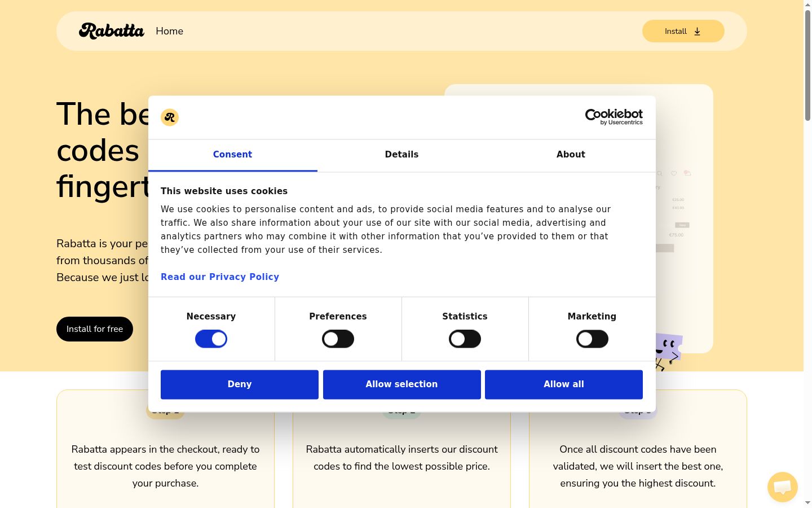The image size is (812, 508).
Task: Click the page vertical scrollbar thumb
Action: (807, 65)
